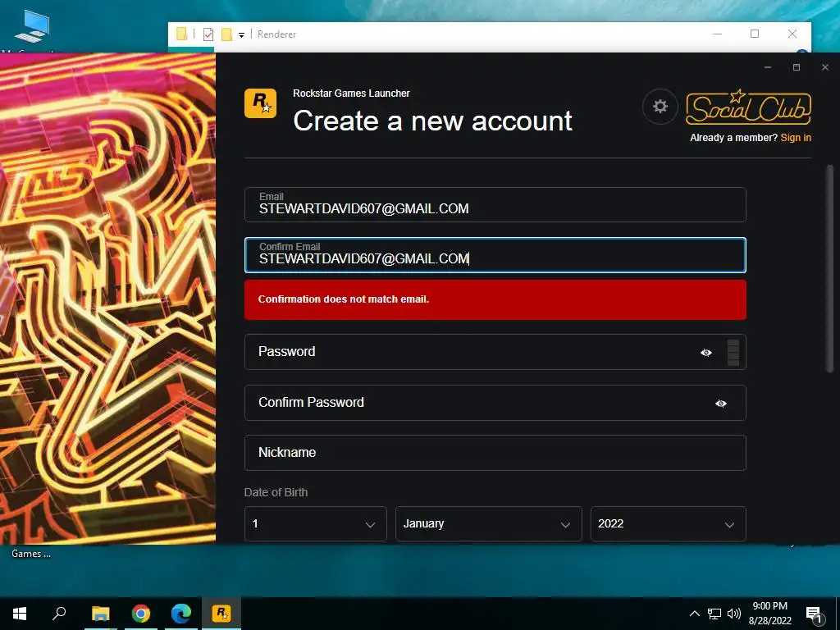Click the Sign in link

pyautogui.click(x=796, y=138)
